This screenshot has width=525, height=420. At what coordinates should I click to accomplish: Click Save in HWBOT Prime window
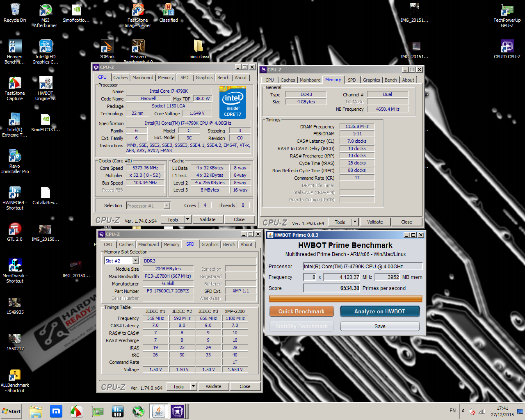(x=380, y=326)
